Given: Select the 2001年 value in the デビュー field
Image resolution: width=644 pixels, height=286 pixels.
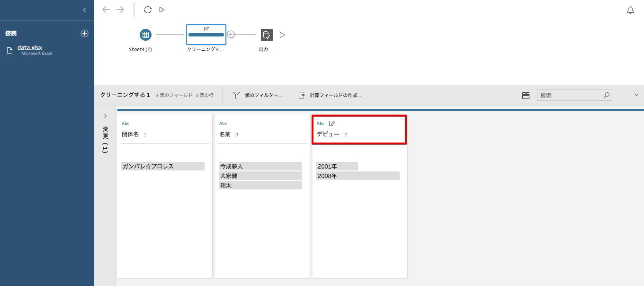Looking at the screenshot, I should 337,166.
